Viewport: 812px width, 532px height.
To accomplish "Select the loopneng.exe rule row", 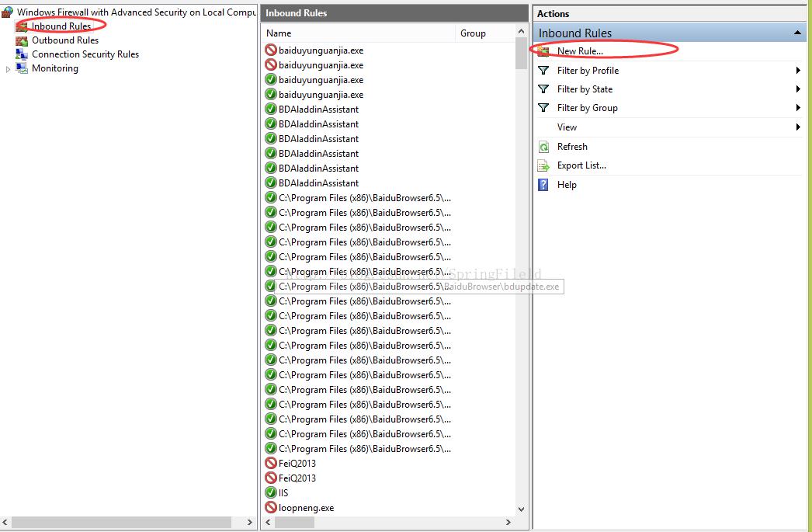I will point(306,508).
